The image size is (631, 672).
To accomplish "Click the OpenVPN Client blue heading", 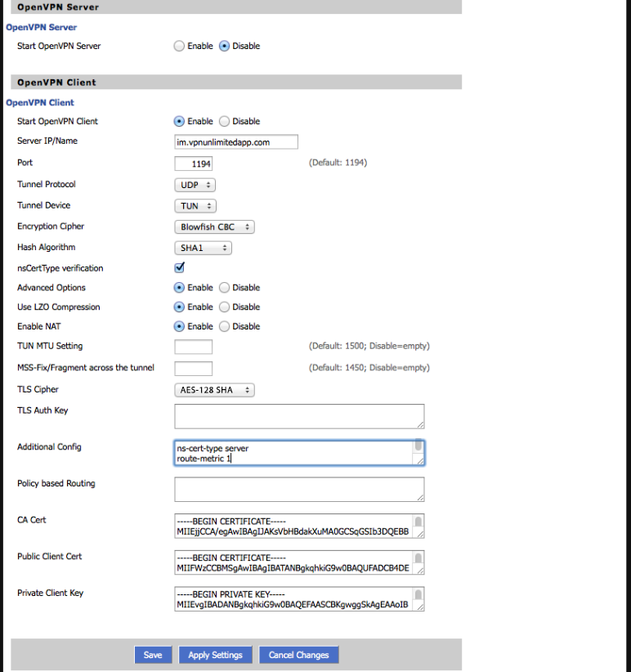I will pyautogui.click(x=40, y=103).
